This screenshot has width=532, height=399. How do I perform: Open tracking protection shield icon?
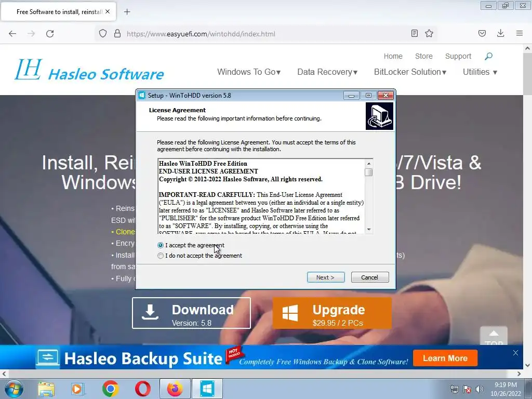103,34
